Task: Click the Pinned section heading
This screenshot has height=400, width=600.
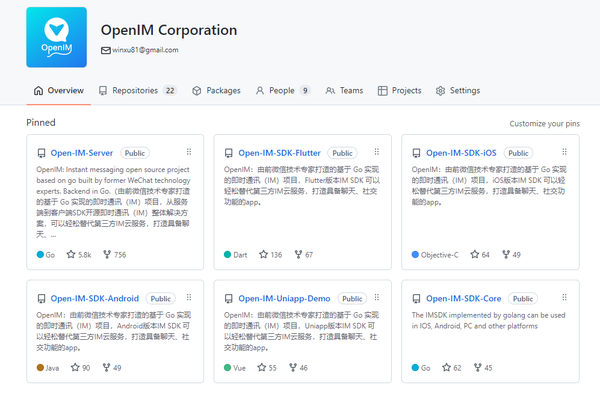Action: point(41,122)
